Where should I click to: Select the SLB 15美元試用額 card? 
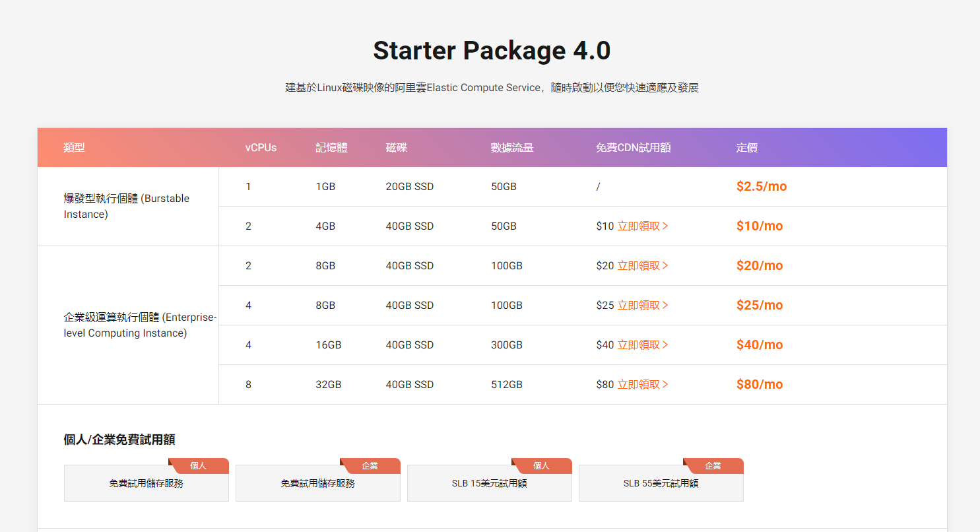(490, 483)
